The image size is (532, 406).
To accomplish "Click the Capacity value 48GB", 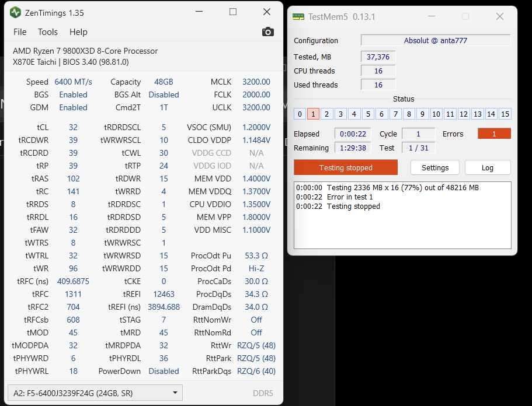I will 164,82.
